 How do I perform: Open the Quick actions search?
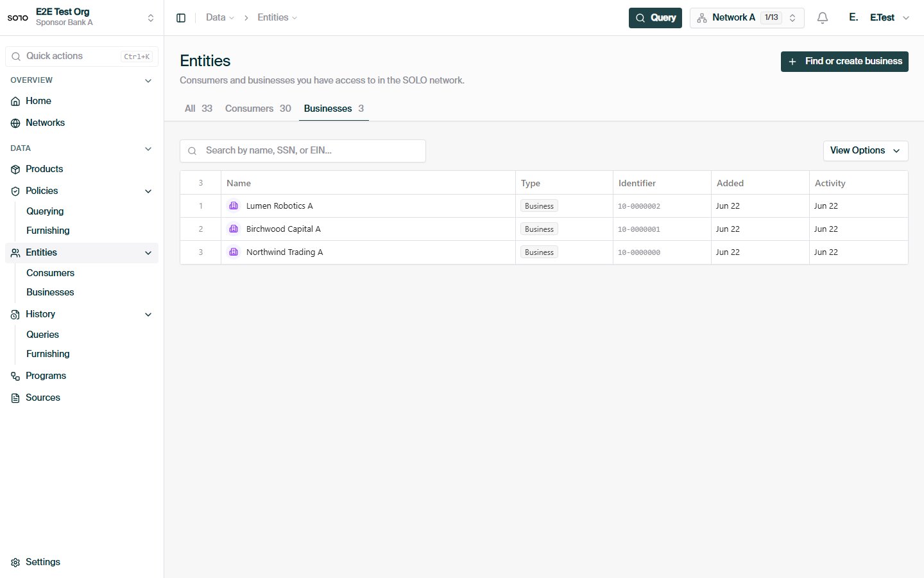(81, 57)
